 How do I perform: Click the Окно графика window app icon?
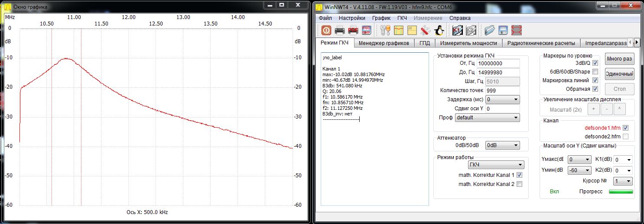point(8,7)
